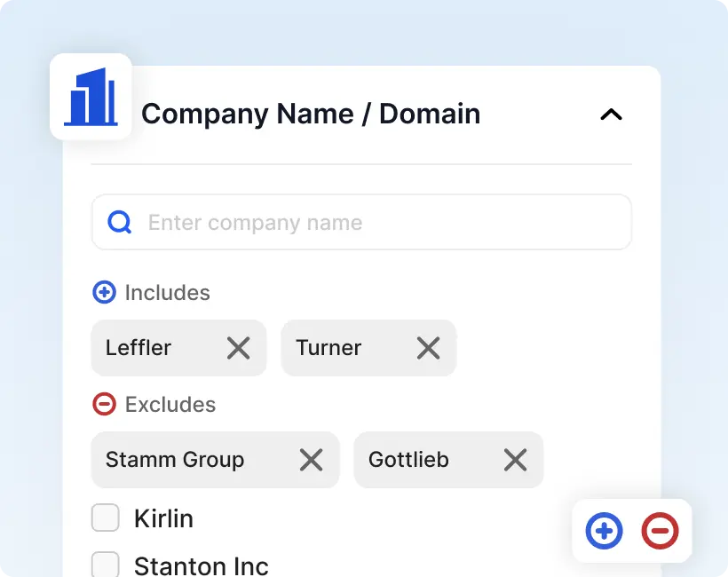Click the Kirlin company name label
Viewport: 728px width, 577px height.
[163, 518]
